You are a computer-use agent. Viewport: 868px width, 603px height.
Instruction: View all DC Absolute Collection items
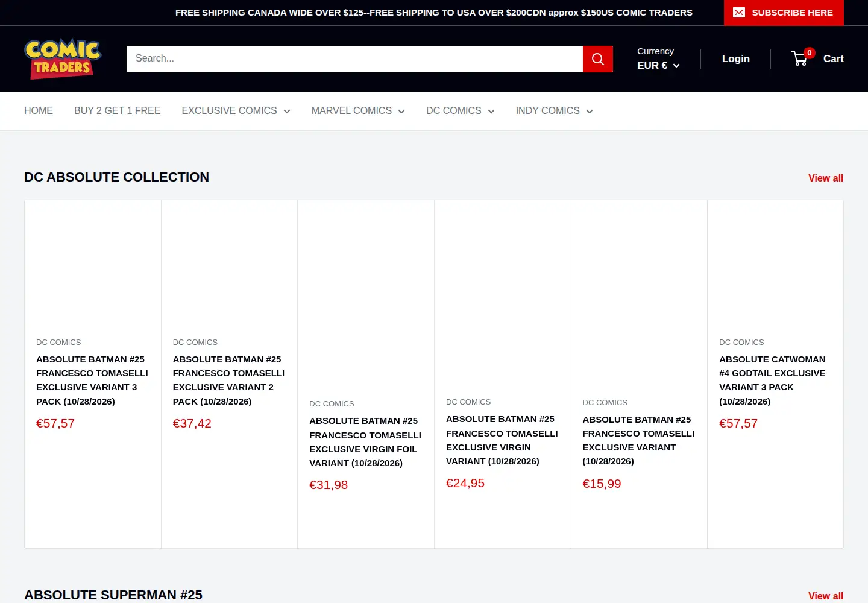(x=826, y=178)
